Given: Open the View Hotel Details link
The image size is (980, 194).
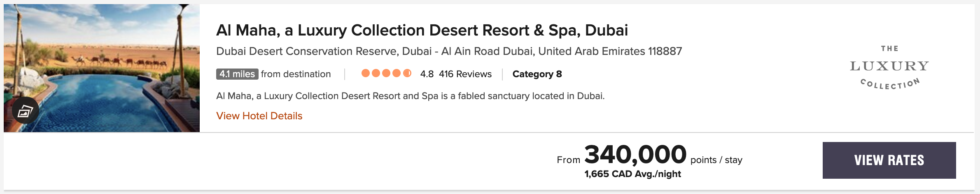Looking at the screenshot, I should click(x=259, y=116).
